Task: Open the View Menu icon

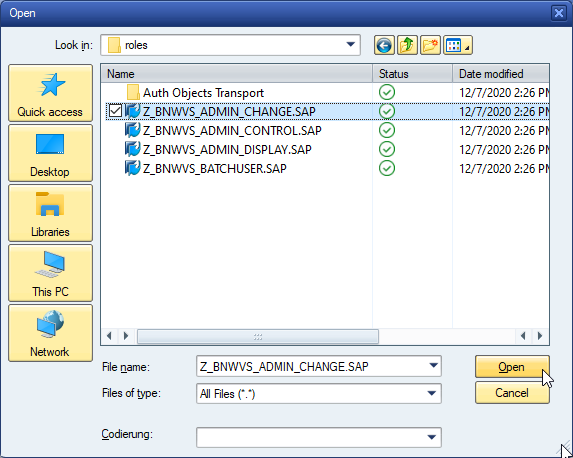Action: (458, 45)
